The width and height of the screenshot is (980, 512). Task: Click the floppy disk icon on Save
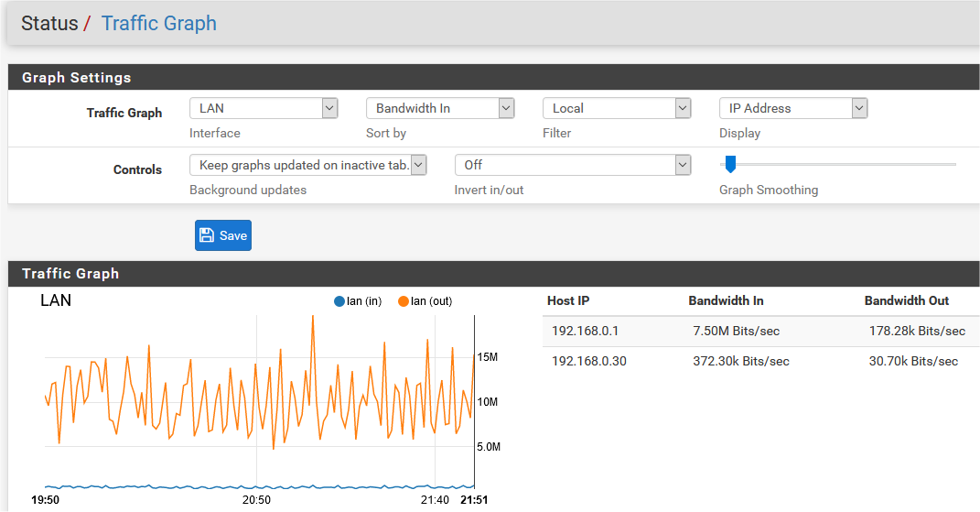(x=206, y=235)
